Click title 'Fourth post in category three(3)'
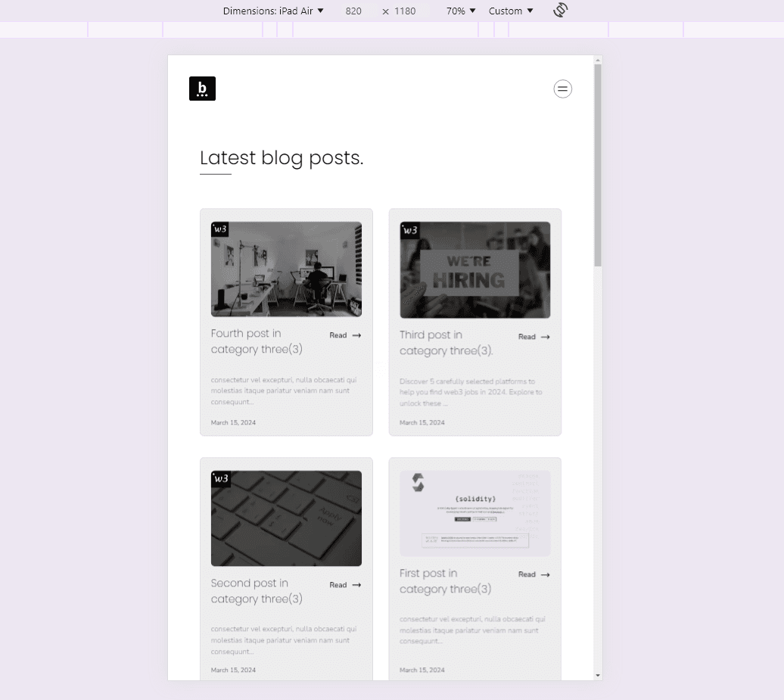Viewport: 784px width, 700px height. click(257, 341)
